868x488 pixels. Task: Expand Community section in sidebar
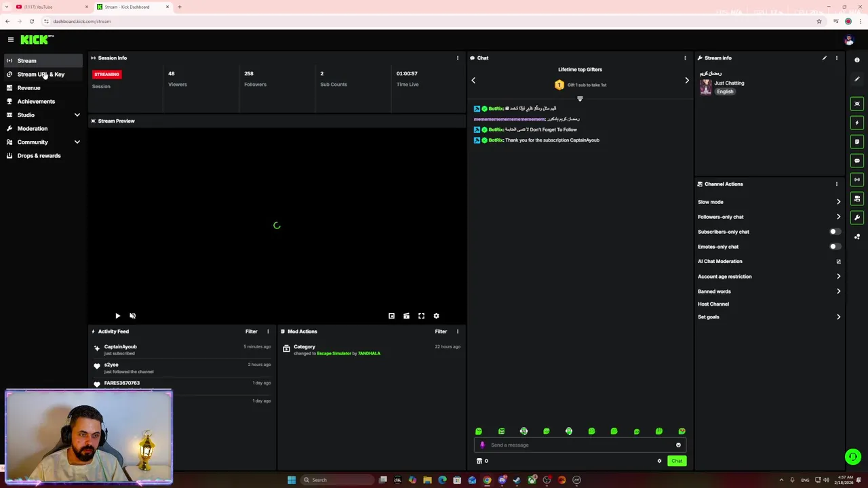[77, 142]
